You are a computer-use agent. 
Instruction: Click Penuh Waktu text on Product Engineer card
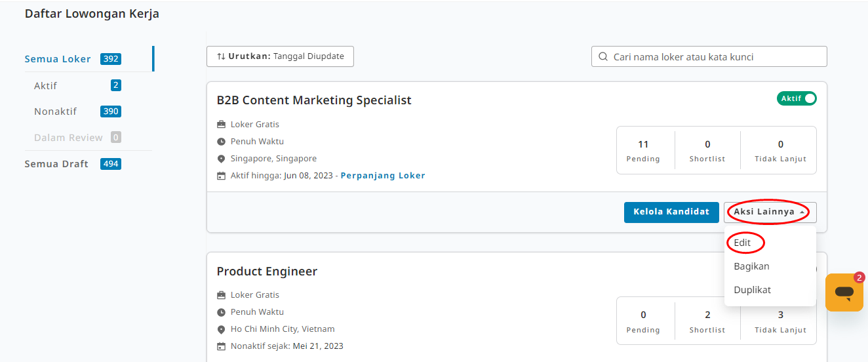[257, 312]
